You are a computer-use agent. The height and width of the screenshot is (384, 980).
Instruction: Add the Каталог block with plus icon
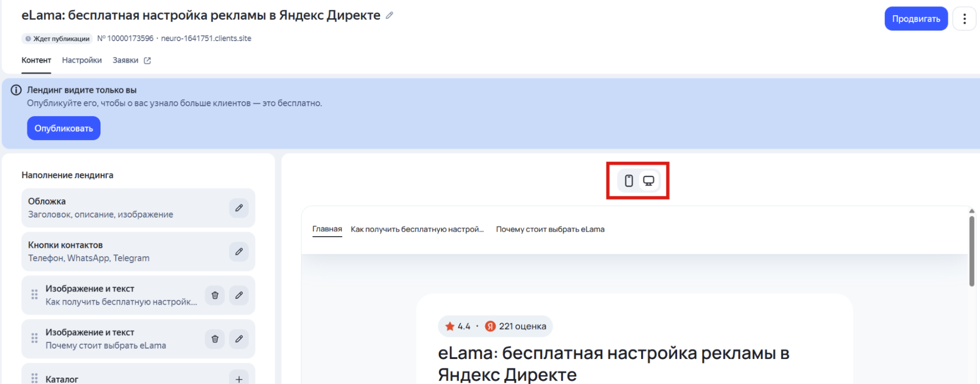click(239, 378)
